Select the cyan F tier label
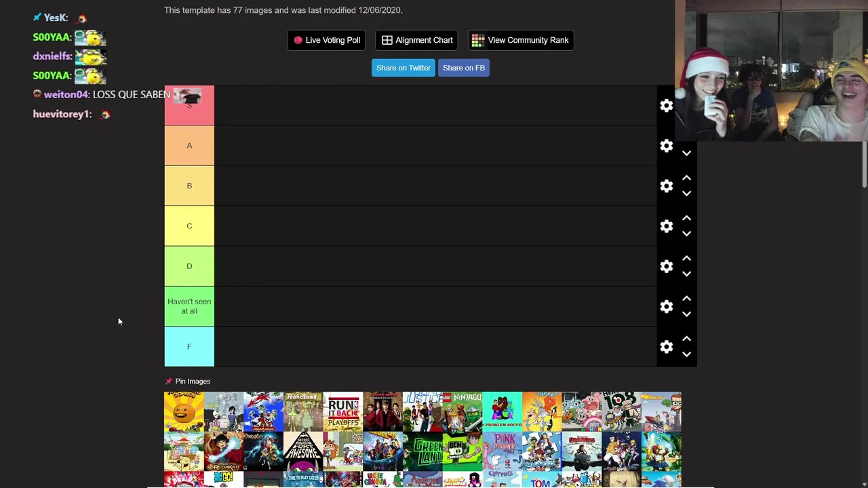The height and width of the screenshot is (488, 868). 189,346
